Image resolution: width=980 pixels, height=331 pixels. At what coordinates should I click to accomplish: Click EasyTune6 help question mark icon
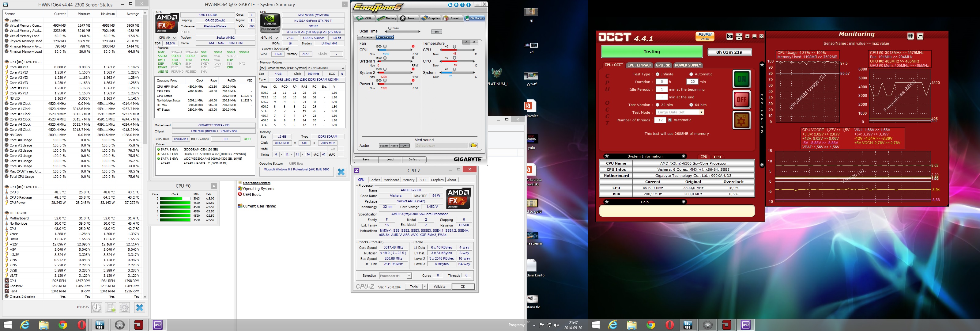pos(462,5)
